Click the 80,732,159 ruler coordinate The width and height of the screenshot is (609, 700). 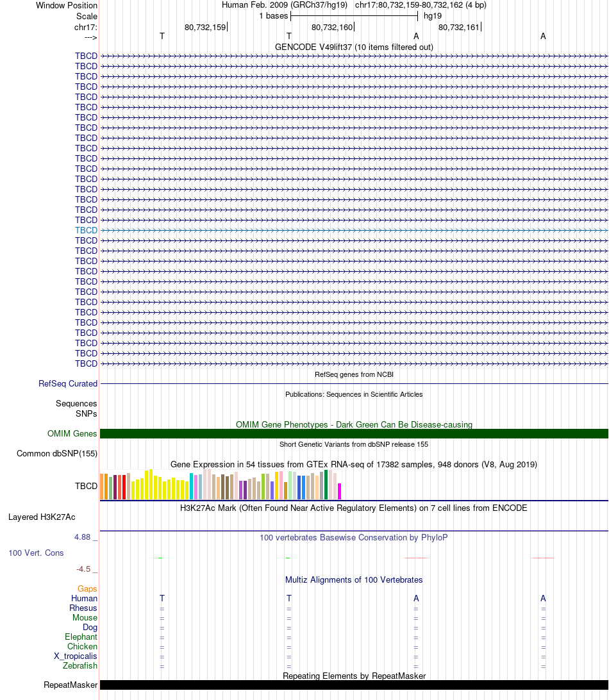(205, 27)
